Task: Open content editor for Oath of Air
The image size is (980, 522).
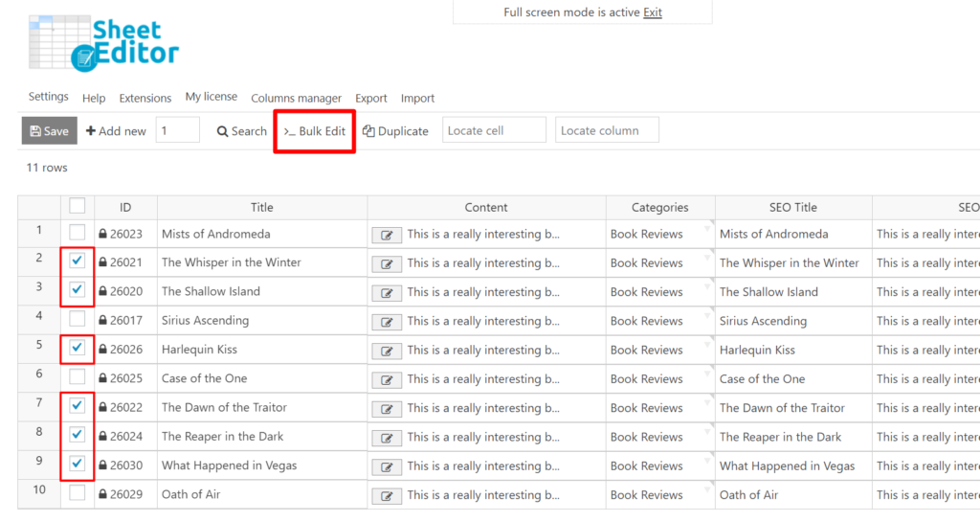Action: tap(387, 496)
